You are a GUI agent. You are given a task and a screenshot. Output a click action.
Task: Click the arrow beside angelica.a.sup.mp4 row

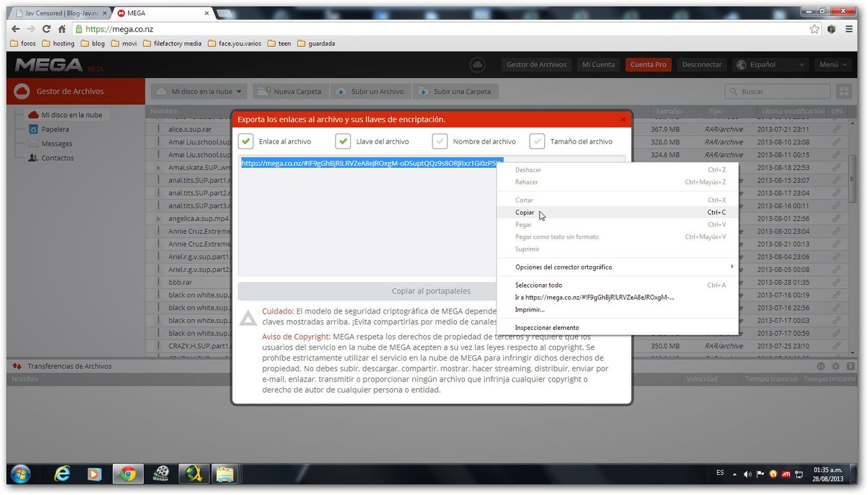tap(159, 218)
